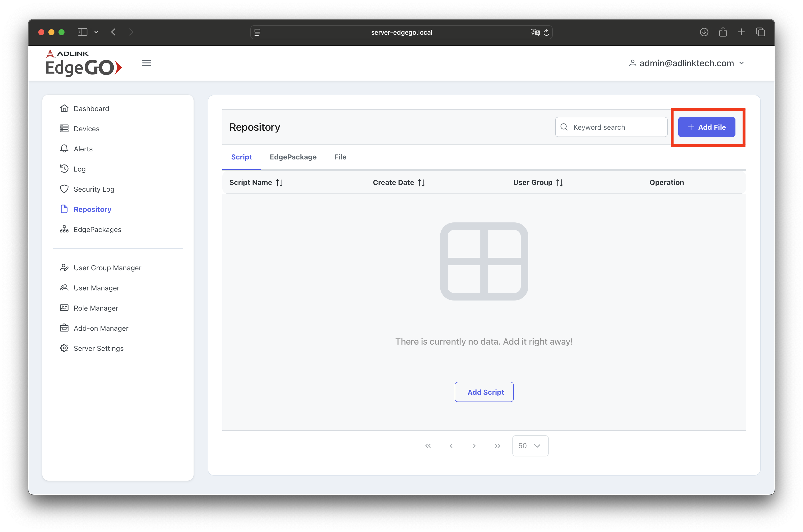Click the Role Manager ID card icon
The width and height of the screenshot is (803, 532).
coord(64,308)
